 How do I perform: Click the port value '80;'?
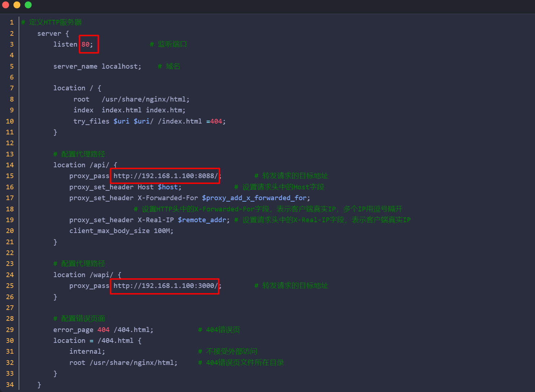(87, 44)
